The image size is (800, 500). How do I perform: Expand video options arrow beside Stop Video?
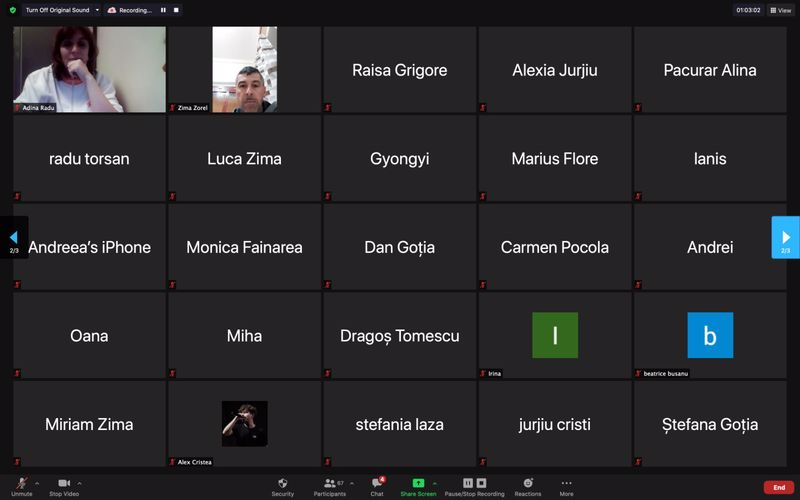click(80, 483)
